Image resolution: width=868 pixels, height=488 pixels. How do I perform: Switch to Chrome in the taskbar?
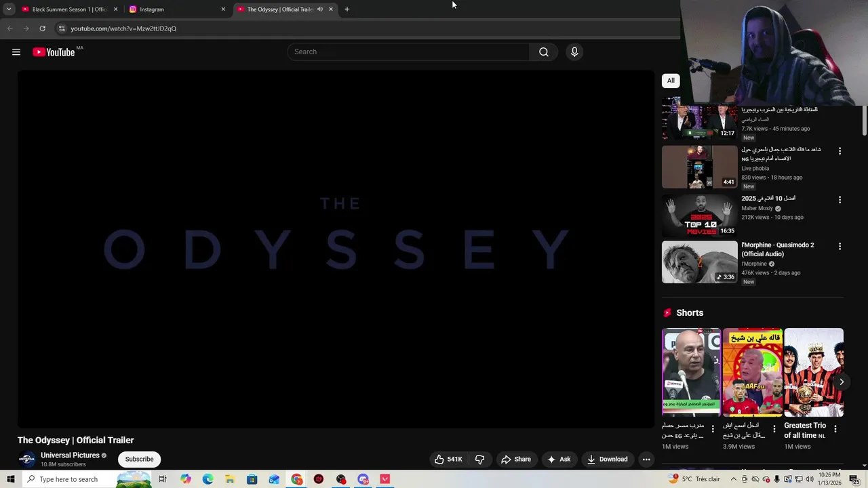point(296,479)
